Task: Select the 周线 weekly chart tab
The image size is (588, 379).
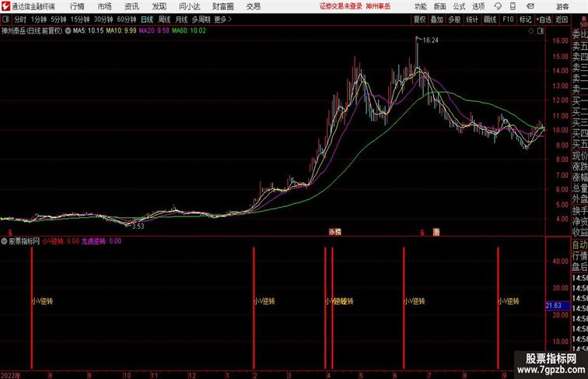Action: pyautogui.click(x=164, y=19)
